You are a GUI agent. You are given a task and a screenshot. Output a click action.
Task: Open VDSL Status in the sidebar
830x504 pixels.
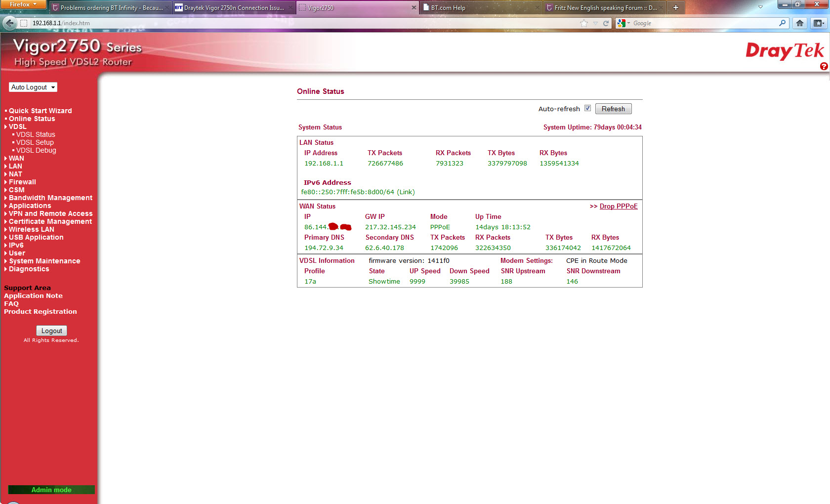pyautogui.click(x=36, y=134)
